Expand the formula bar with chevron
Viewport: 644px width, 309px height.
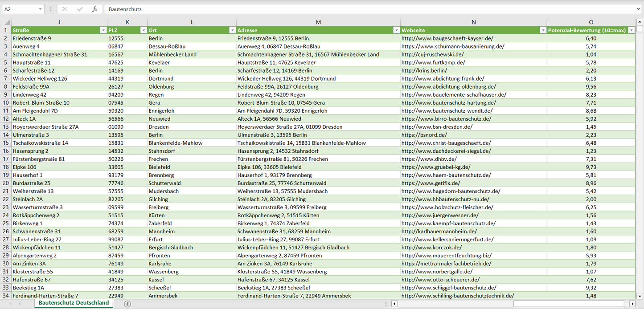(x=639, y=9)
